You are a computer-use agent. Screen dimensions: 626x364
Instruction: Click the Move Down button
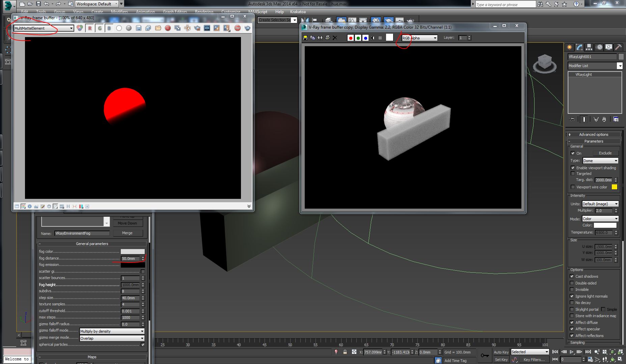pos(127,223)
